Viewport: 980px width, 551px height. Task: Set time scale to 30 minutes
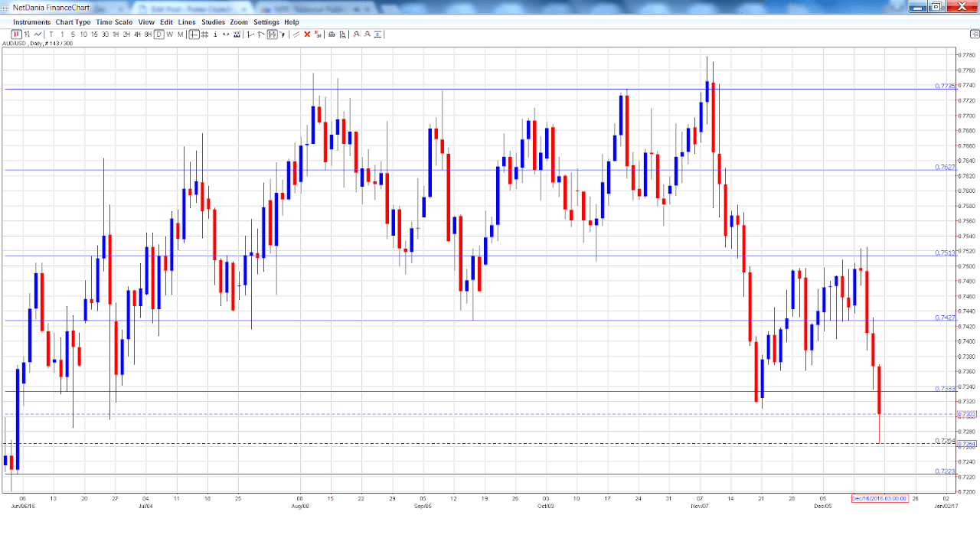[105, 34]
